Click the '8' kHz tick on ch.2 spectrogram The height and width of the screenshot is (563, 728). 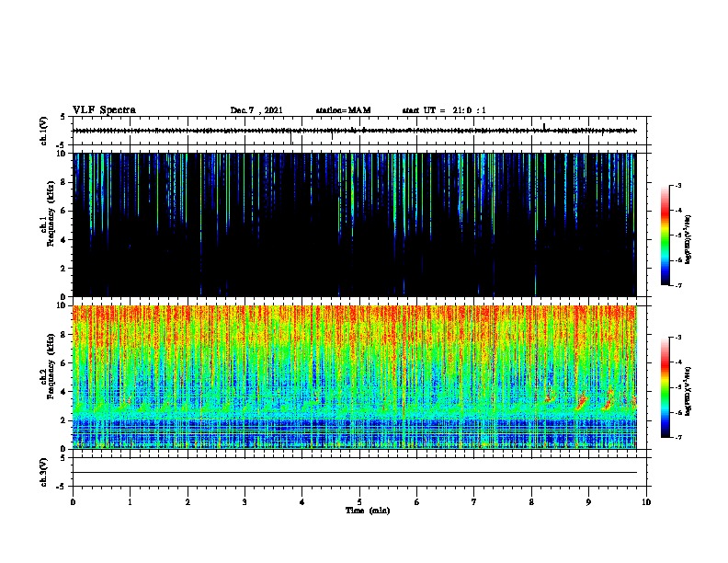[64, 335]
